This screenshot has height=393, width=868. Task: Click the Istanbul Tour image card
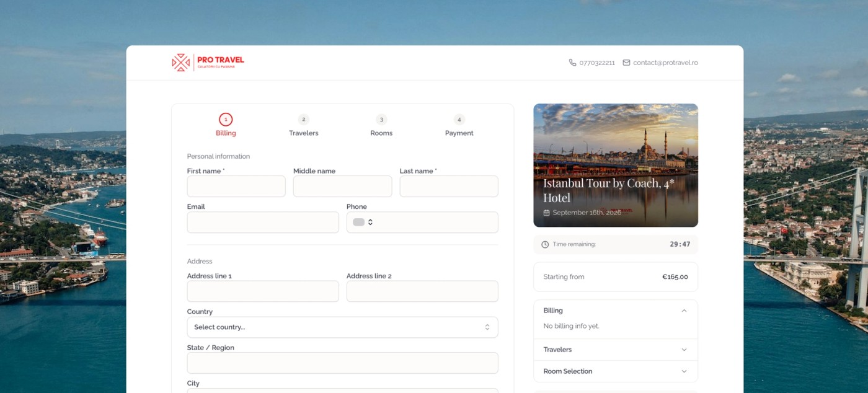point(616,165)
